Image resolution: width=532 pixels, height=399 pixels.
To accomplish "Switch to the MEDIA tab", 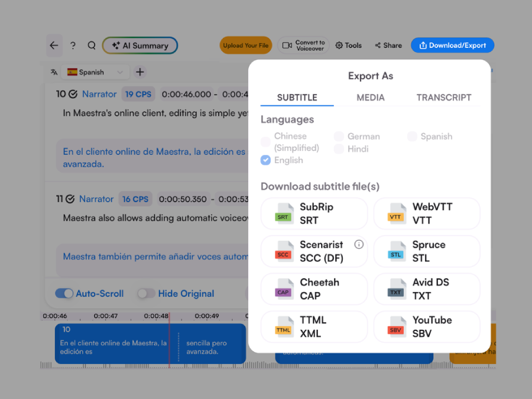I will (371, 98).
